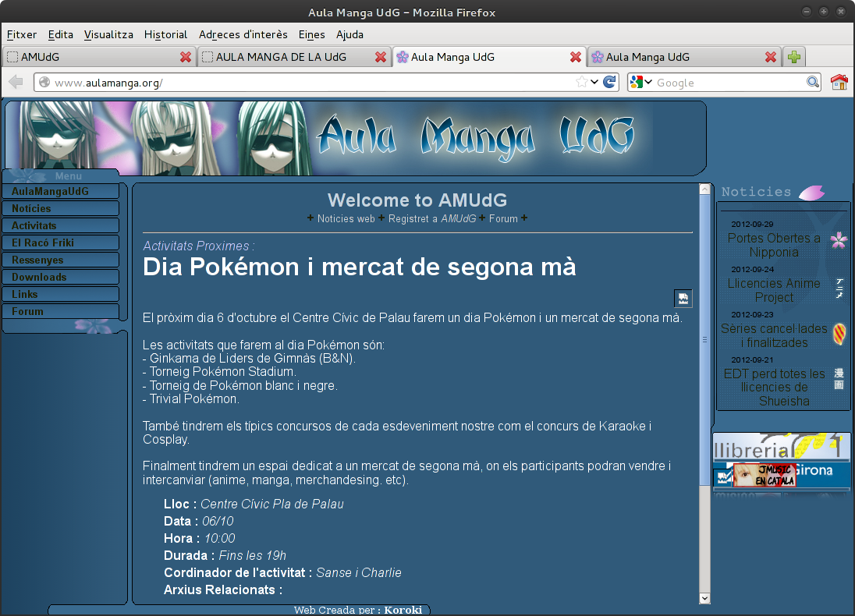Bookmark this page with the star icon
The image size is (855, 616).
tap(581, 83)
